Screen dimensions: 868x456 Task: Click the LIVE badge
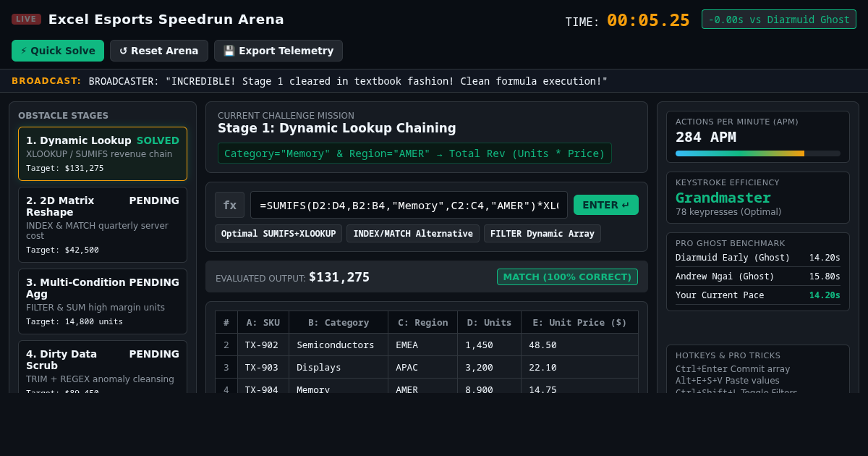(26, 19)
